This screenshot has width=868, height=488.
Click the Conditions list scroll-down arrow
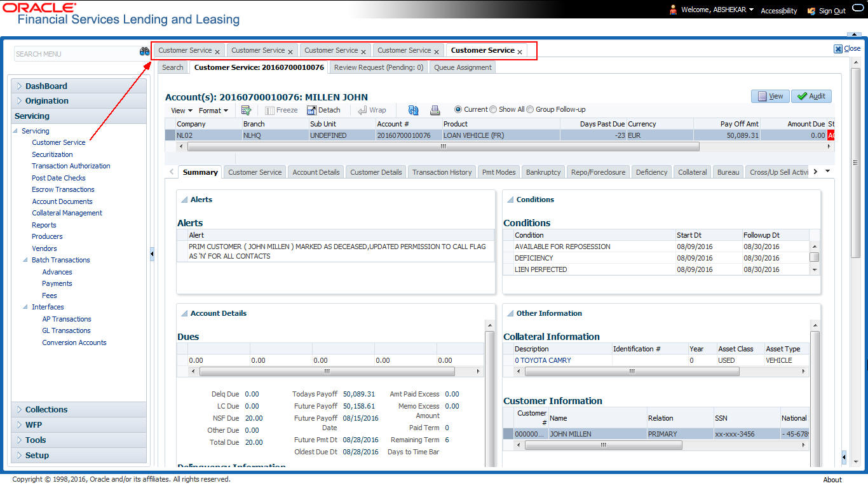point(815,269)
